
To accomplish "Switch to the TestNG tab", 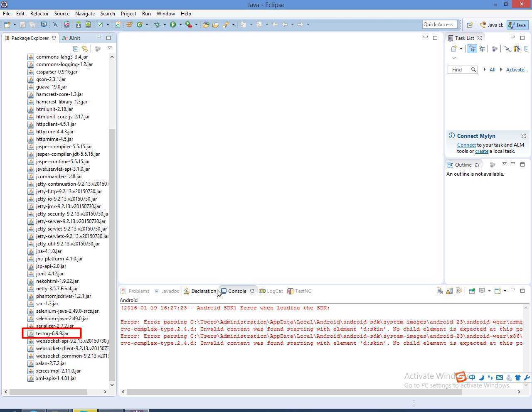I will [x=300, y=291].
